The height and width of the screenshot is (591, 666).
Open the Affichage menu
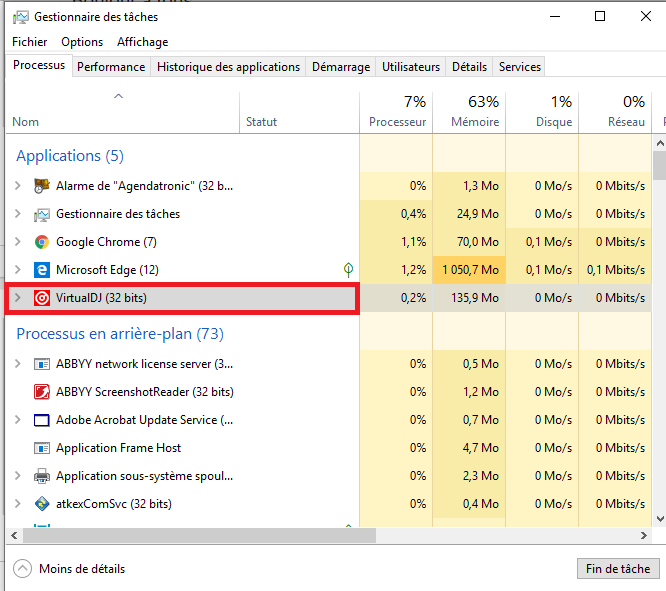[x=143, y=42]
